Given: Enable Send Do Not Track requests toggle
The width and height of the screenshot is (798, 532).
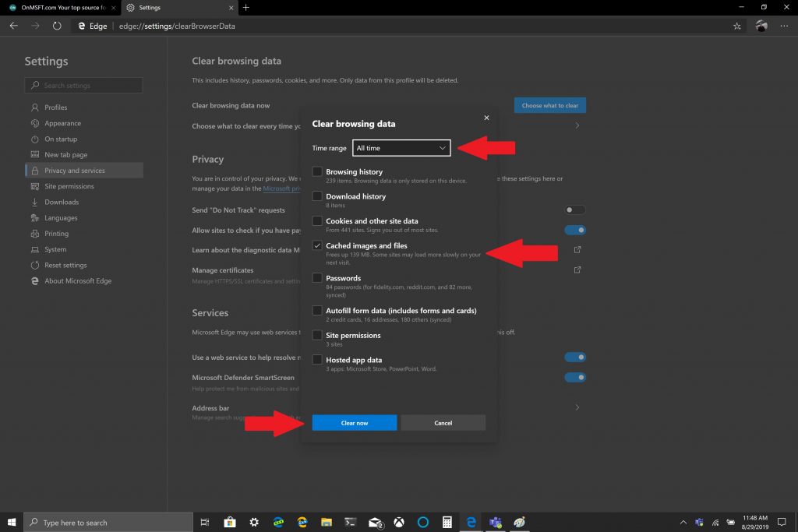Looking at the screenshot, I should click(574, 210).
